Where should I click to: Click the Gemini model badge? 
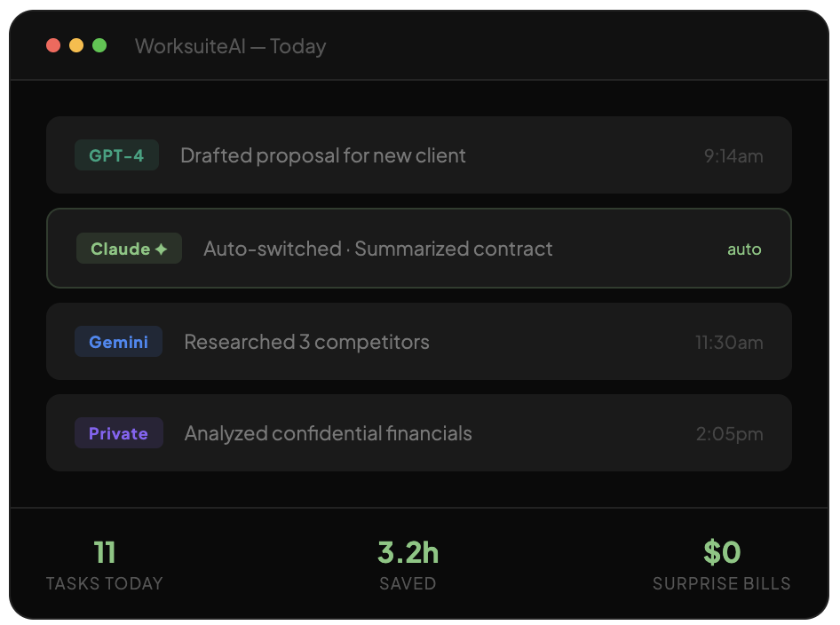tap(118, 342)
